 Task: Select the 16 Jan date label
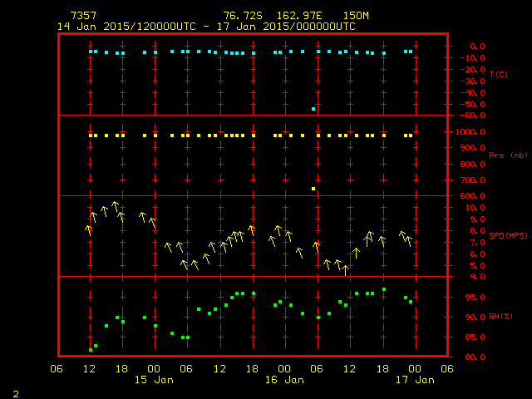(283, 380)
